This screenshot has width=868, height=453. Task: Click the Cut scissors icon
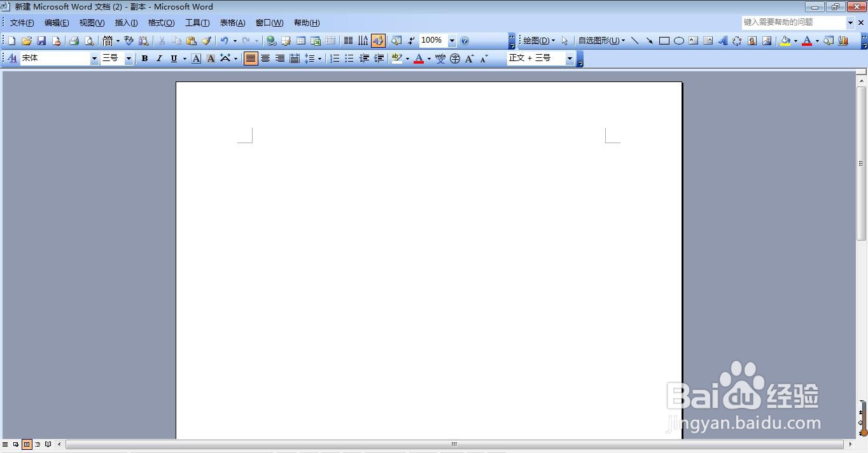(162, 41)
